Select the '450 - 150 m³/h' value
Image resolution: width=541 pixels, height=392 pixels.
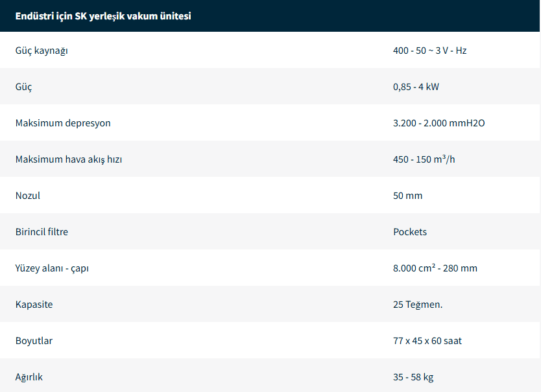click(x=424, y=159)
